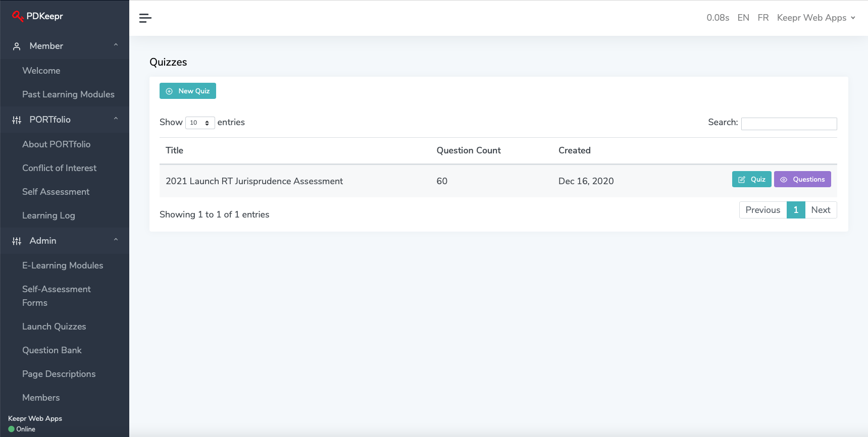
Task: Switch language to FR
Action: 763,18
